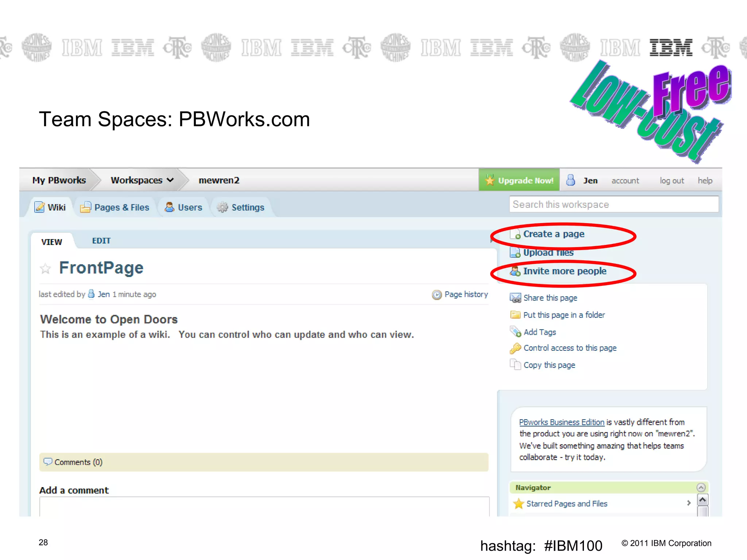Screen dimensions: 747x560
Task: Click the Page history clock icon
Action: [x=437, y=295]
